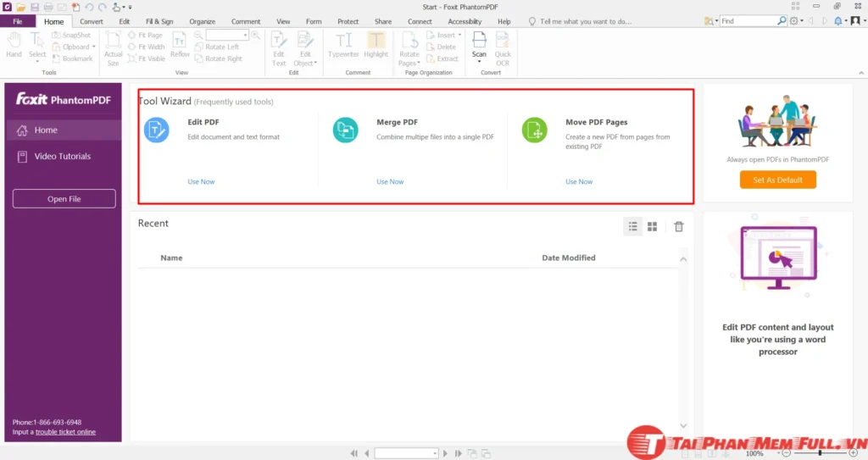The height and width of the screenshot is (460, 868).
Task: Click the Save icon in quick access toolbar
Action: click(34, 7)
